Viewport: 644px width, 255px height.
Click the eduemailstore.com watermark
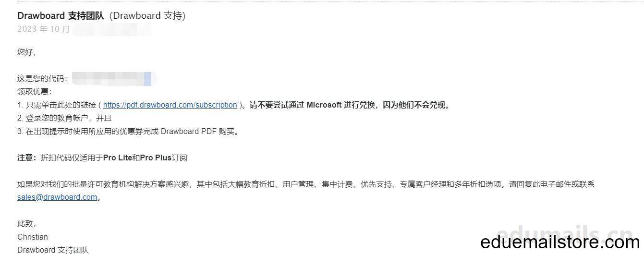point(560,243)
